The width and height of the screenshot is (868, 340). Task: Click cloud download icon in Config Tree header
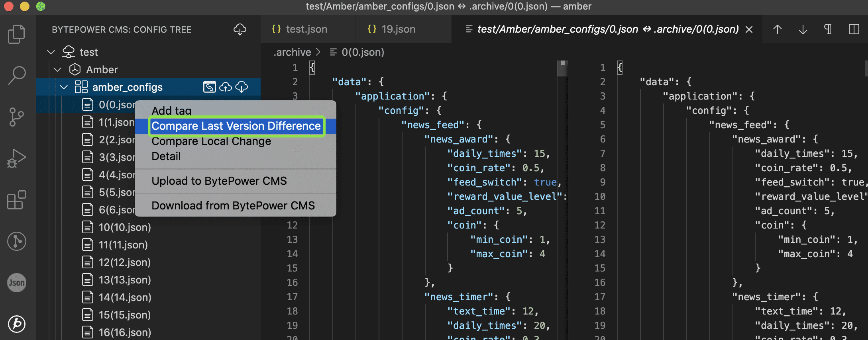(240, 29)
